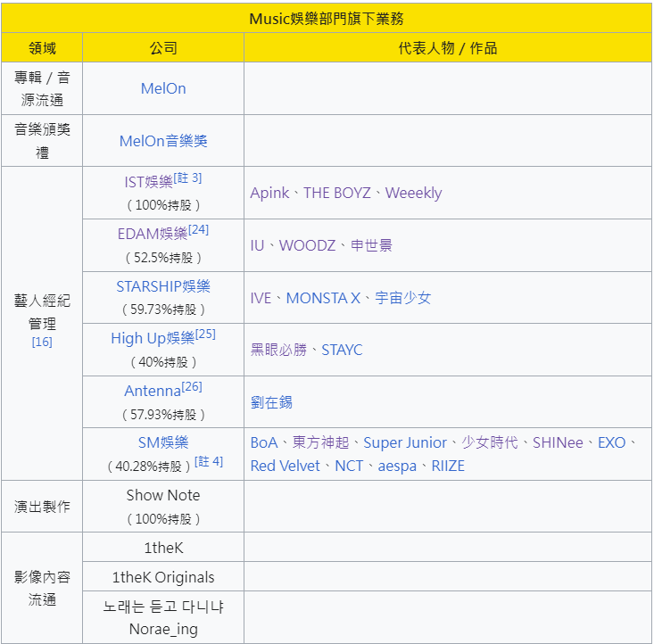Click the BoA artist link
Viewport: 654px width, 644px height.
click(x=264, y=442)
